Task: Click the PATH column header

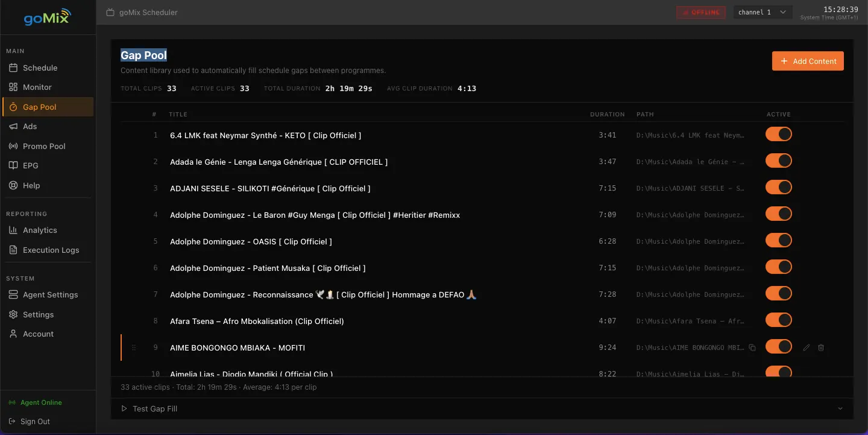Action: tap(645, 114)
